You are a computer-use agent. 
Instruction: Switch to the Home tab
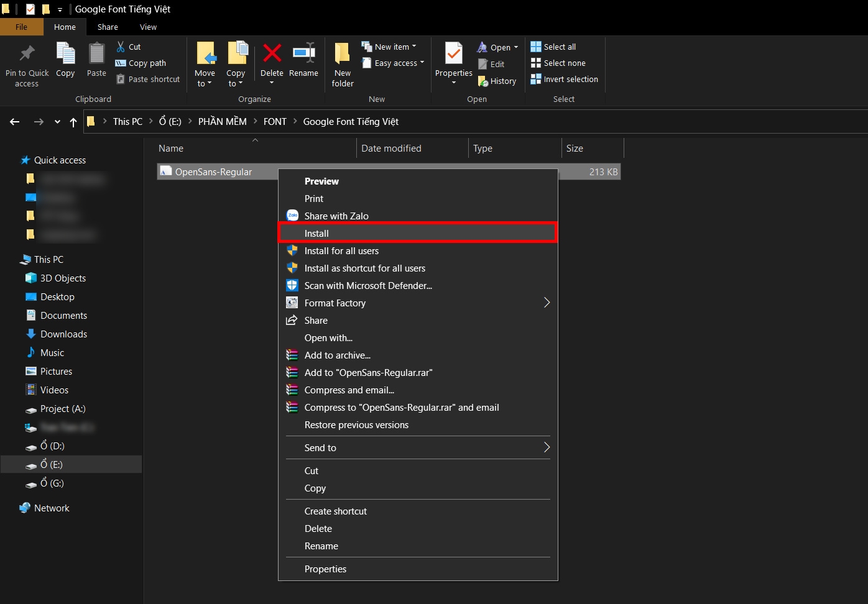pyautogui.click(x=65, y=27)
